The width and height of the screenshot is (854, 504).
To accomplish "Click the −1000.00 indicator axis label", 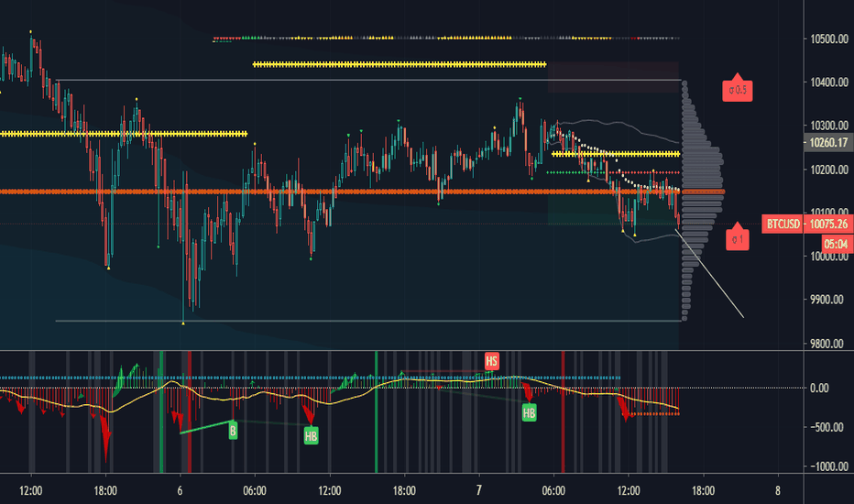I will pos(828,466).
